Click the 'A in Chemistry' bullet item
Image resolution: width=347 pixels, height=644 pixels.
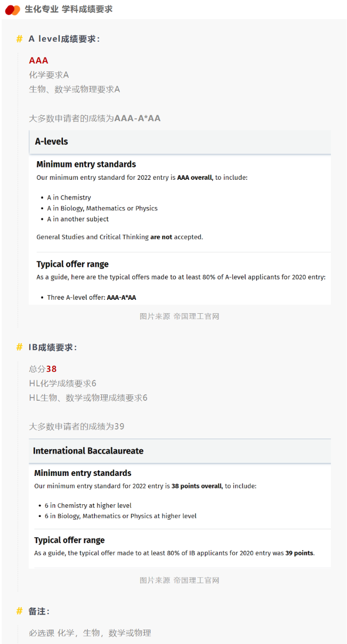69,197
